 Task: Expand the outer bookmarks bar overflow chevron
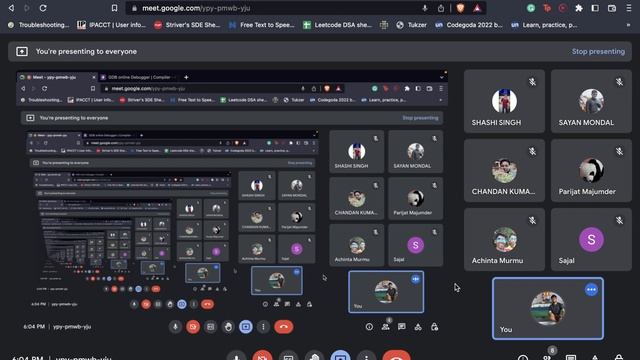click(x=629, y=25)
